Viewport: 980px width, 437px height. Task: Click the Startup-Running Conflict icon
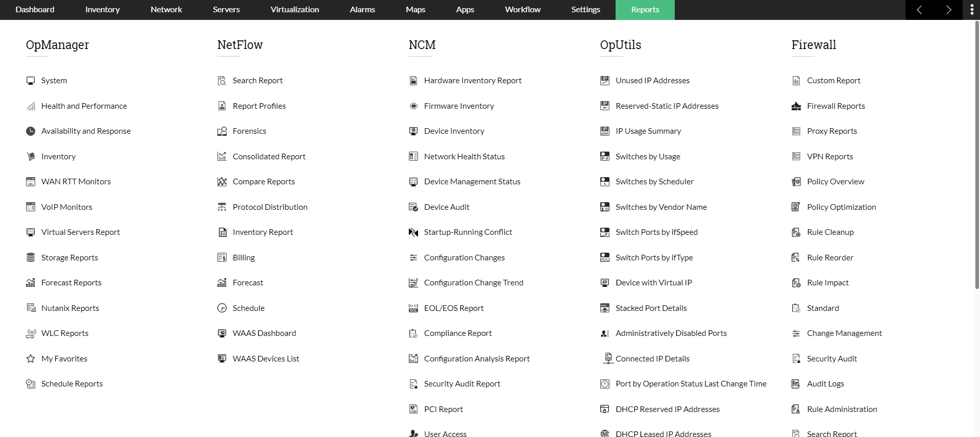413,232
